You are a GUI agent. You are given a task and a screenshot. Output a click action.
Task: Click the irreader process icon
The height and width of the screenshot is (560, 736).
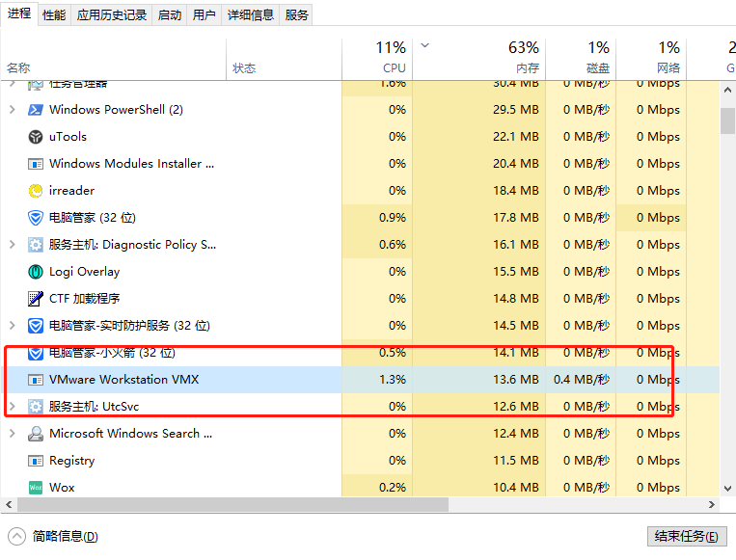coord(35,191)
